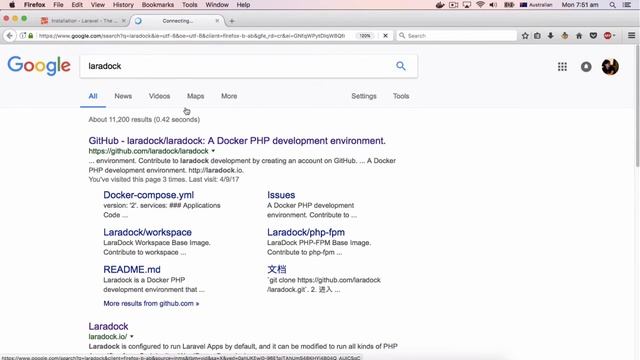Open the Firefox History menu

point(123,5)
